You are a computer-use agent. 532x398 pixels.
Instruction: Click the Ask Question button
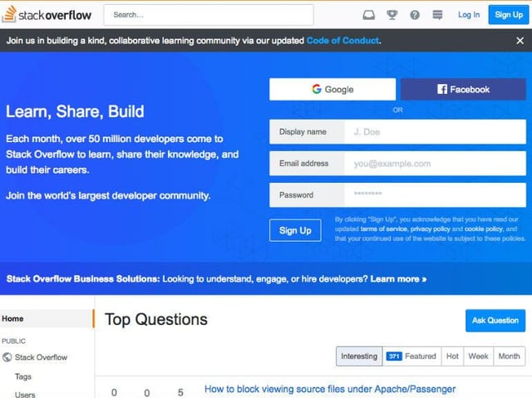point(495,321)
